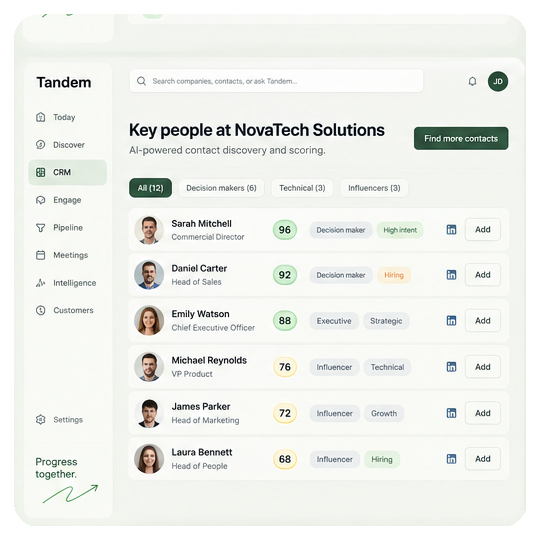This screenshot has height=540, width=540.
Task: Click the Growth tag
Action: [384, 413]
